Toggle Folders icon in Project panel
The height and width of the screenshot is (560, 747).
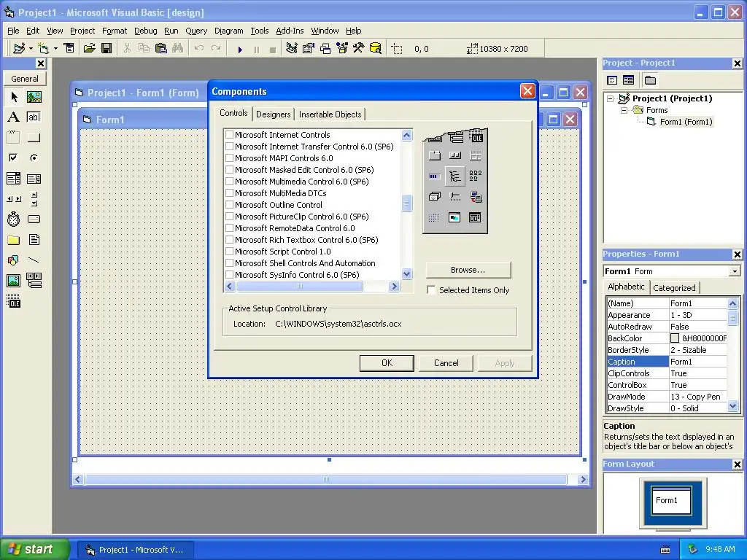pyautogui.click(x=650, y=80)
